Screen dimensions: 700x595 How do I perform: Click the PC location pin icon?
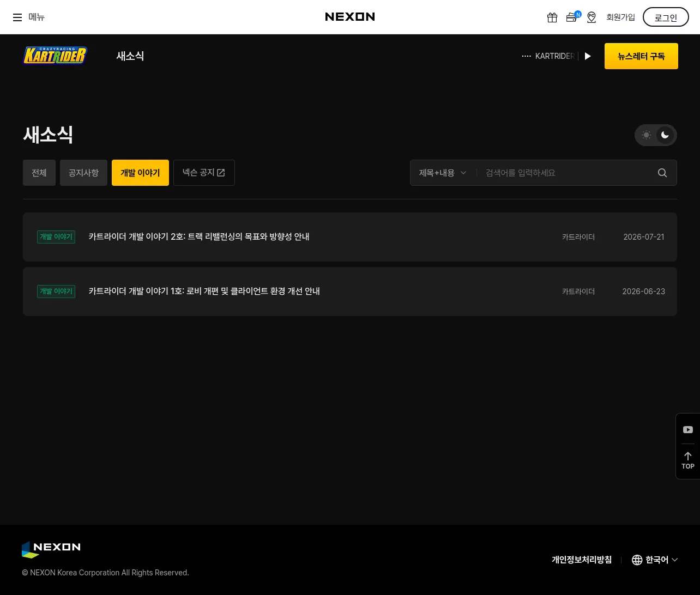coord(592,17)
